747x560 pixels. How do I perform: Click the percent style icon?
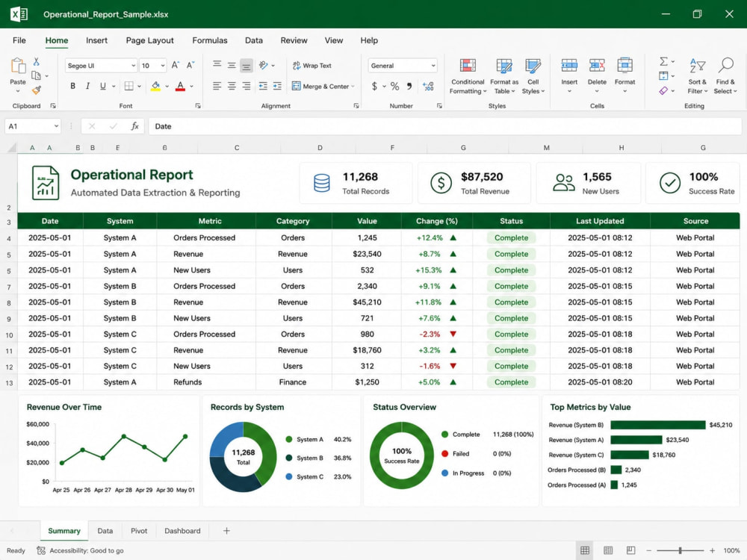[x=394, y=86]
